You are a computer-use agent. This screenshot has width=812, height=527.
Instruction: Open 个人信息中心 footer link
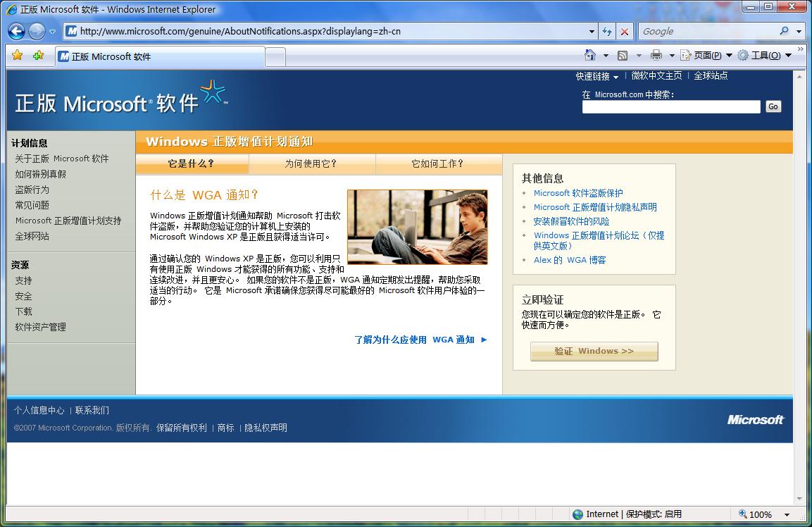39,411
